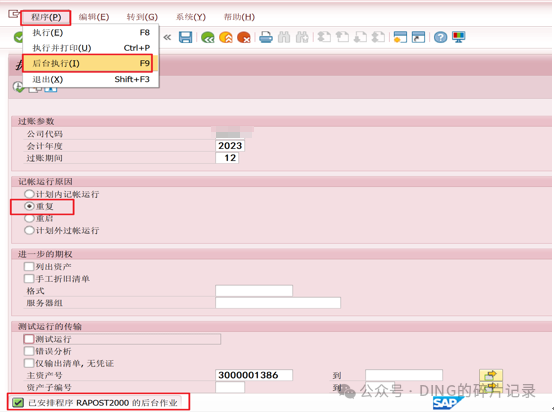Viewport: 554px width, 413px height.
Task: Click the Save (floppy disk) icon
Action: click(x=185, y=37)
